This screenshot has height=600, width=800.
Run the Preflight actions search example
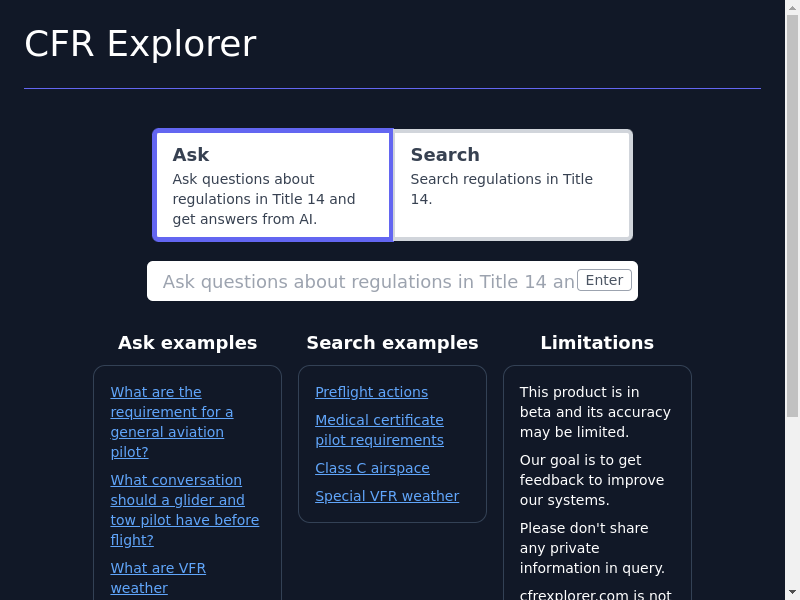point(371,392)
